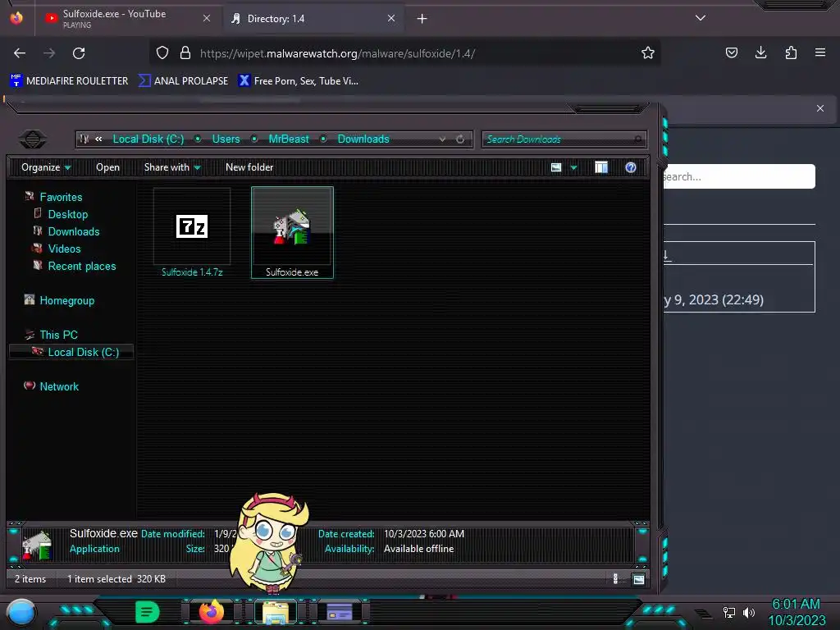Open the purple window taskbar app

tap(340, 612)
